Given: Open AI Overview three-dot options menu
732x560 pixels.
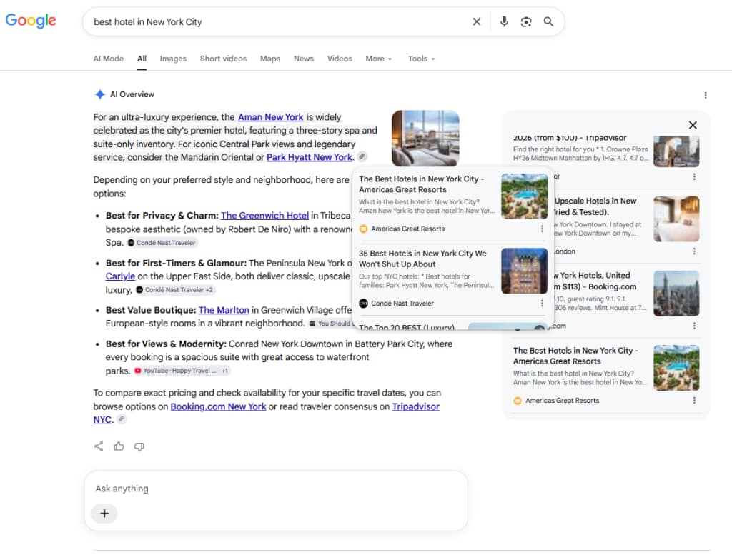Looking at the screenshot, I should click(706, 95).
